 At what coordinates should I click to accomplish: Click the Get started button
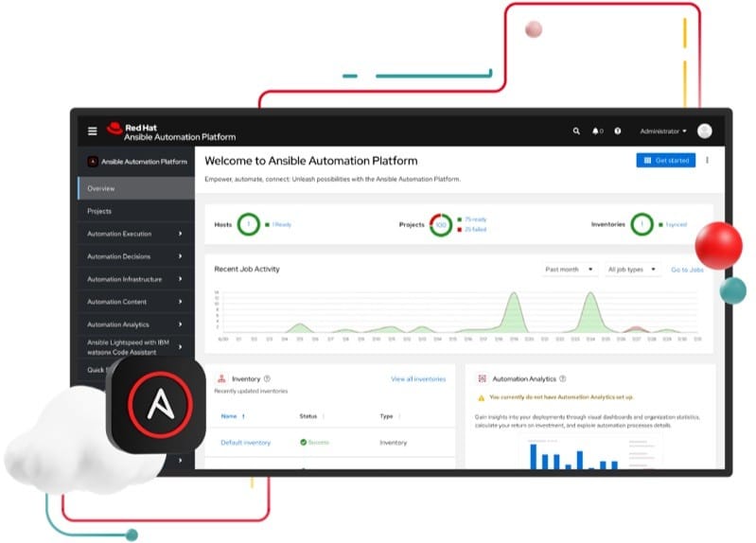pyautogui.click(x=666, y=160)
